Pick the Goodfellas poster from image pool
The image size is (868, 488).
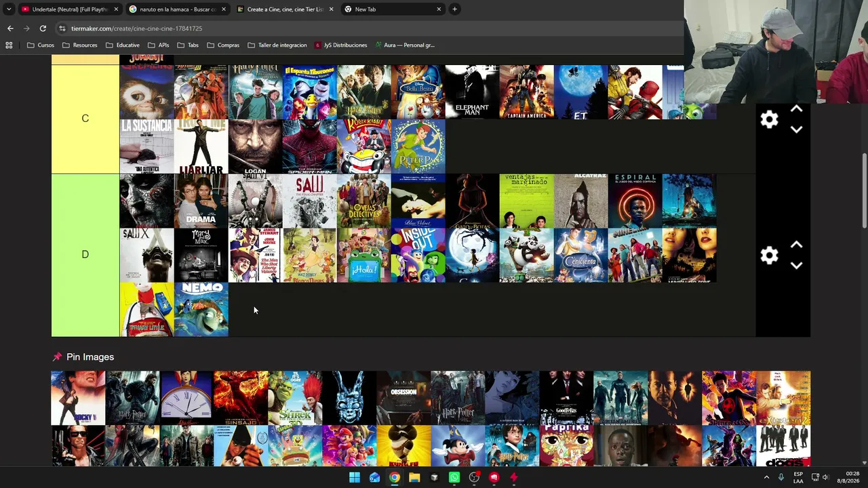[566, 398]
